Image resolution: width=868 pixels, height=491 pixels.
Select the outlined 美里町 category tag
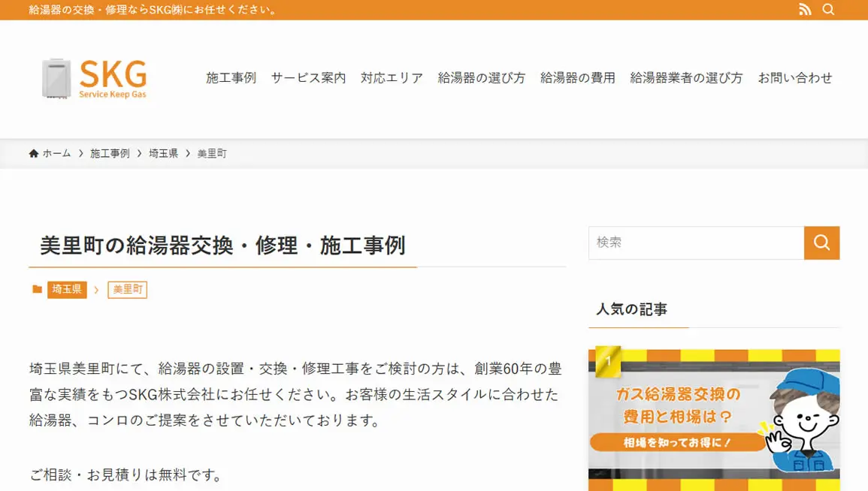(127, 289)
